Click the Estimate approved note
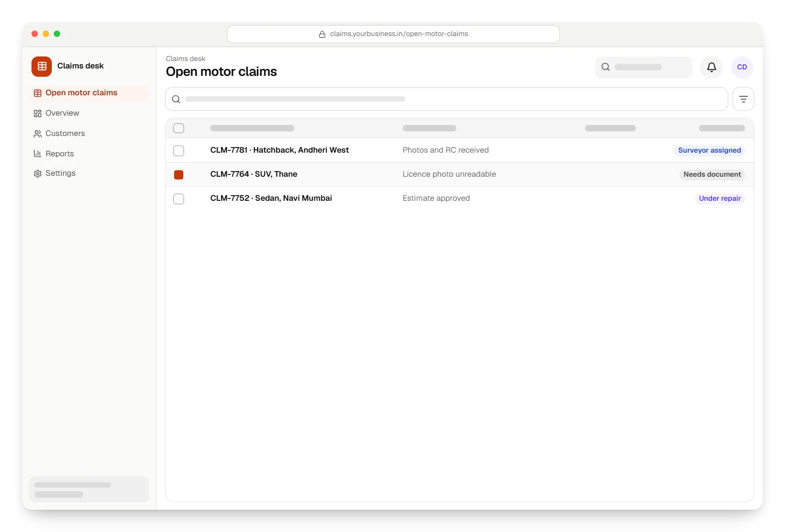The width and height of the screenshot is (785, 532). click(436, 198)
